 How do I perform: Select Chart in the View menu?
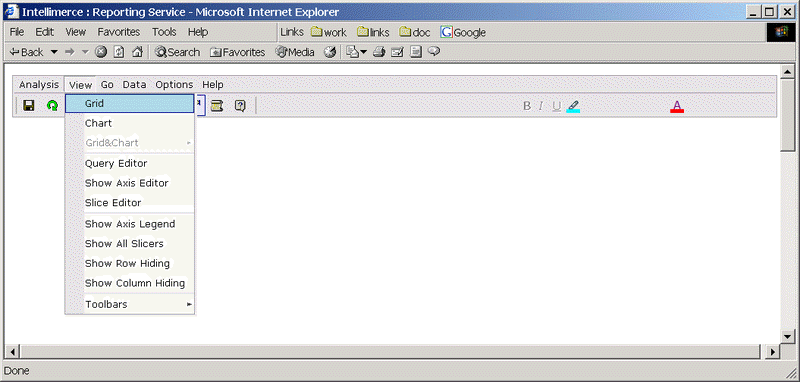point(130,123)
